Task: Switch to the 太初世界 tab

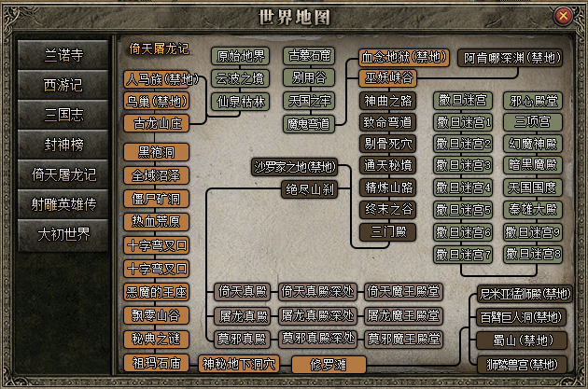Action: [63, 234]
